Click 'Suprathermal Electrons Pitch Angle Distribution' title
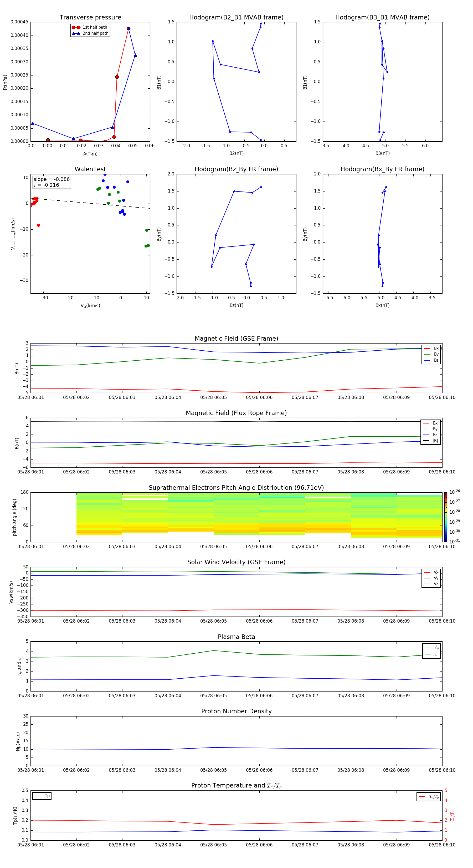This screenshot has height=868, width=473. pyautogui.click(x=236, y=488)
